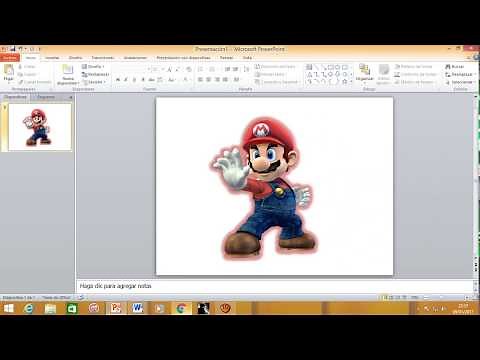480x360 pixels.
Task: Switch to Presentación con diapositivas tab
Action: pos(183,58)
